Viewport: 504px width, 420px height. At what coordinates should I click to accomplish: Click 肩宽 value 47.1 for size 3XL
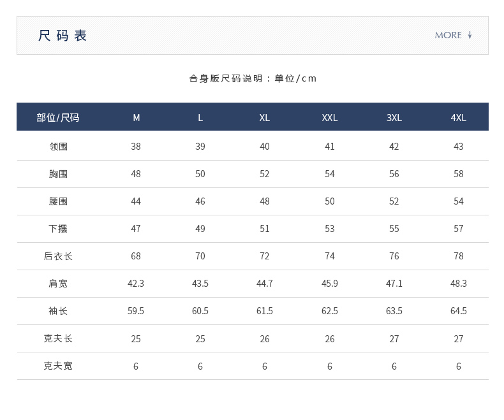tap(394, 284)
